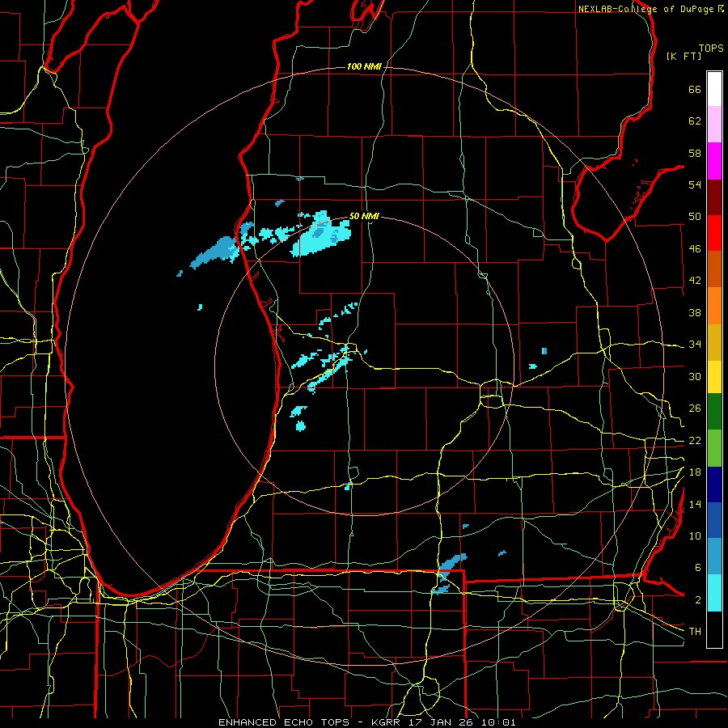Pick the cyan band at scale bottom
The image size is (728, 728).
714,593
